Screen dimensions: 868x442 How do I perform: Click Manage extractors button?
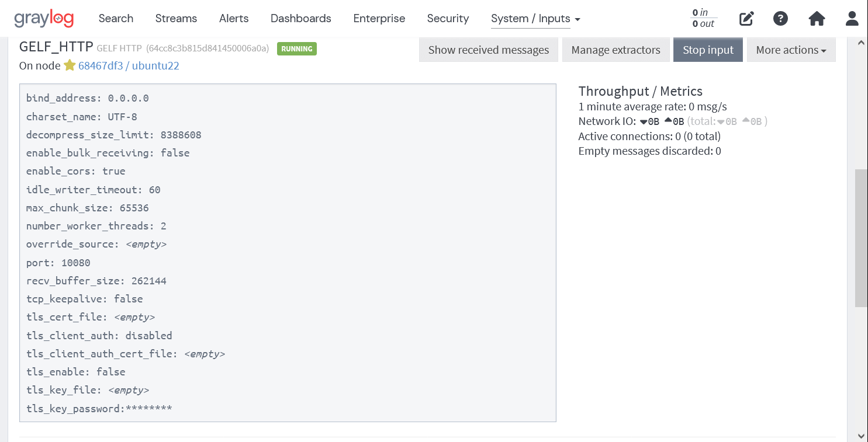pos(615,50)
